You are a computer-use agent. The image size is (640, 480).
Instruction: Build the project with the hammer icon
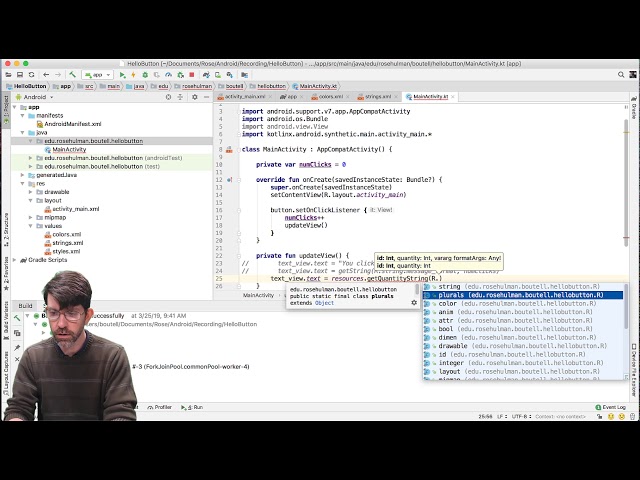click(x=72, y=74)
